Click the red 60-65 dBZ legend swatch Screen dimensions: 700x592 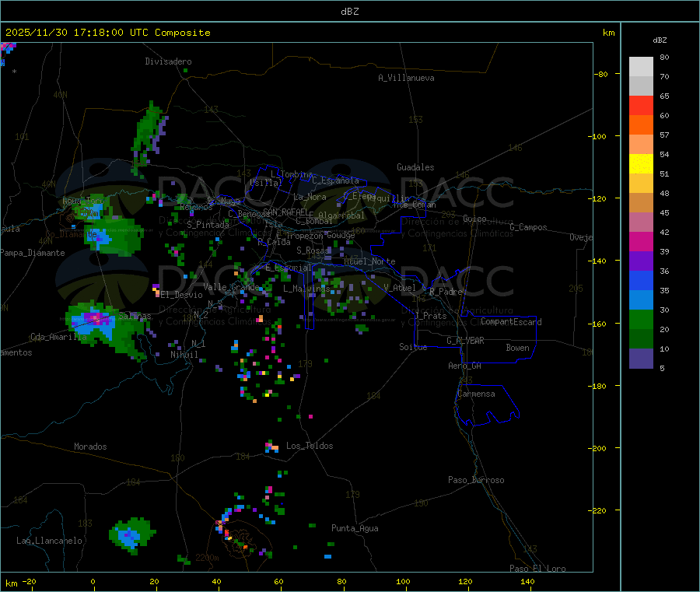pyautogui.click(x=641, y=105)
